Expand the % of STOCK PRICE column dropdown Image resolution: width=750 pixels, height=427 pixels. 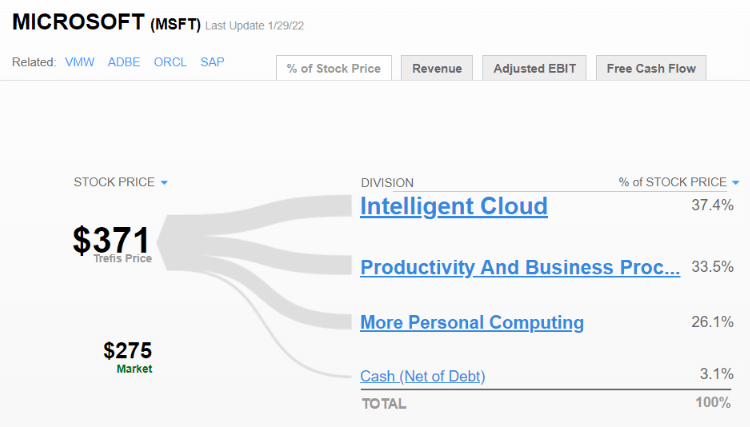tap(736, 183)
